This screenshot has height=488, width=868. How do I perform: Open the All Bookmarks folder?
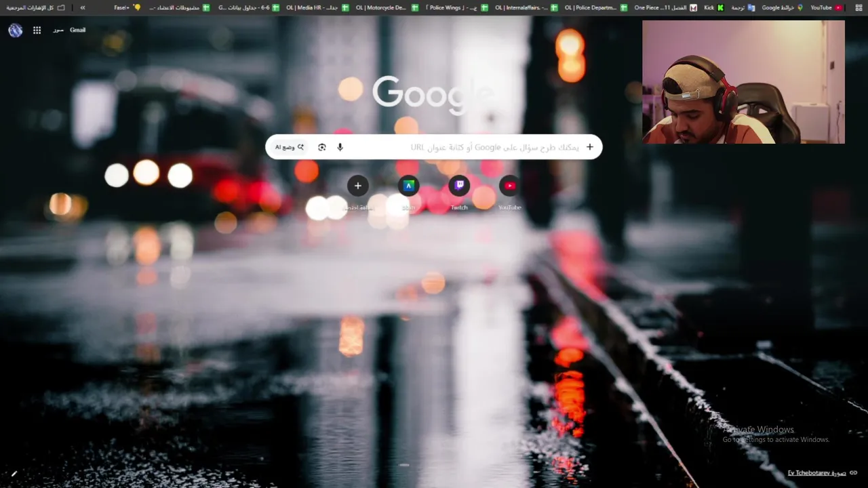35,7
